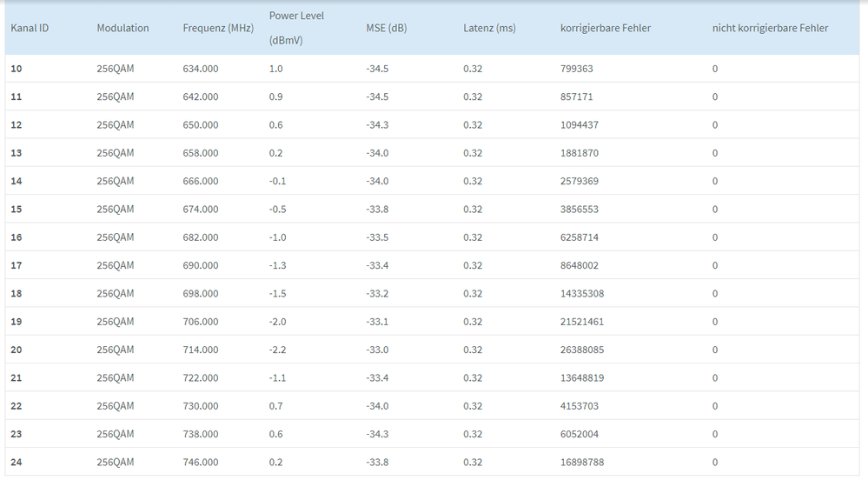
Task: Select the frequency value 722.000
Action: pyautogui.click(x=201, y=377)
